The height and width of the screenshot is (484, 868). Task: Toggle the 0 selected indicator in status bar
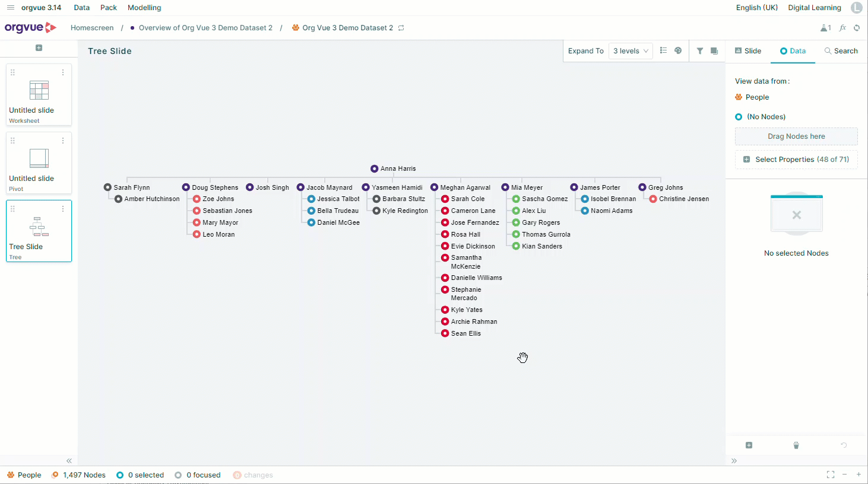point(140,475)
